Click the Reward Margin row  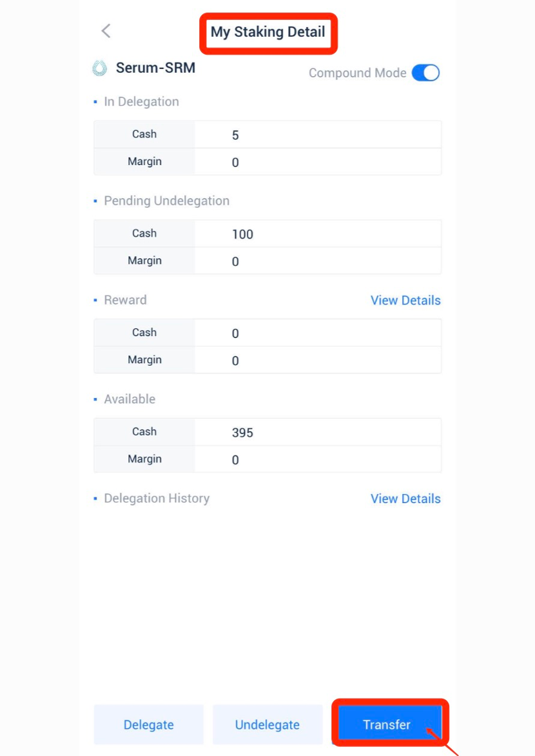(267, 361)
